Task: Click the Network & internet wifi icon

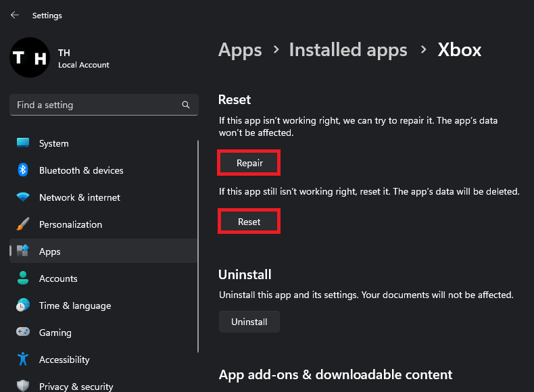Action: (x=23, y=197)
